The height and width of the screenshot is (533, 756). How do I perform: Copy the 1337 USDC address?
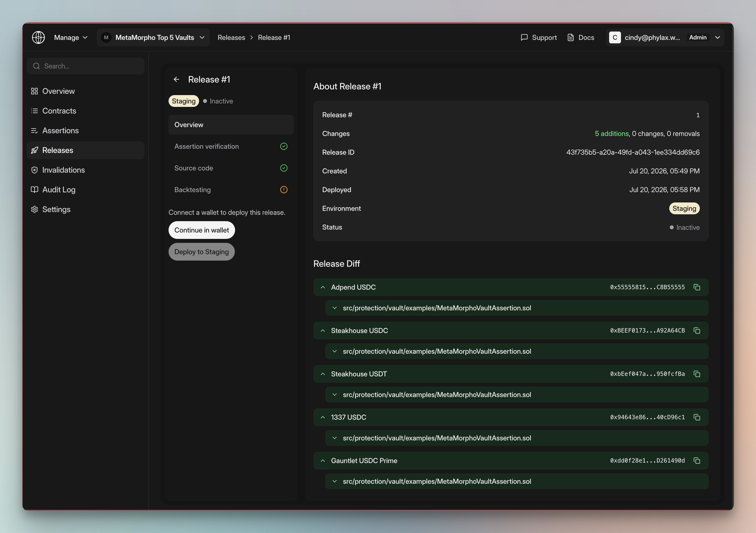pos(697,417)
